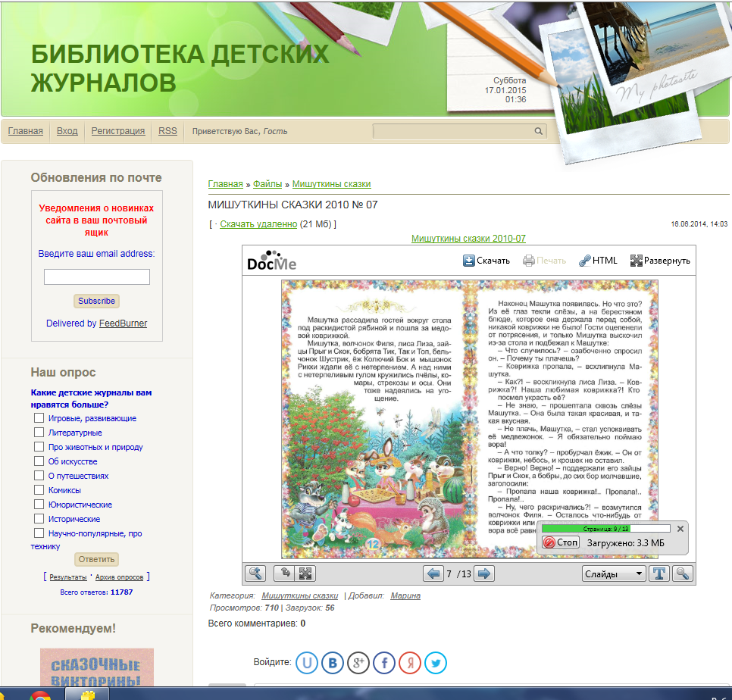
Task: Click the Chrome icon in the taskbar
Action: coord(40,695)
